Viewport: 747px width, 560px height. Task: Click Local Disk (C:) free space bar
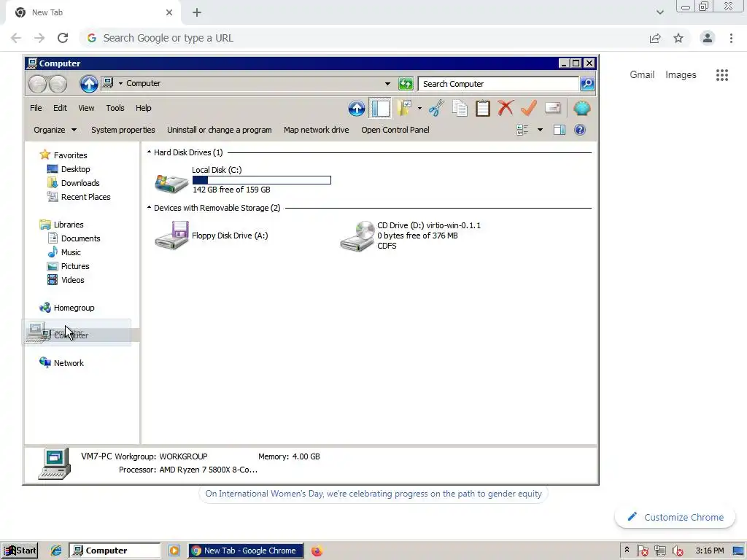point(262,180)
